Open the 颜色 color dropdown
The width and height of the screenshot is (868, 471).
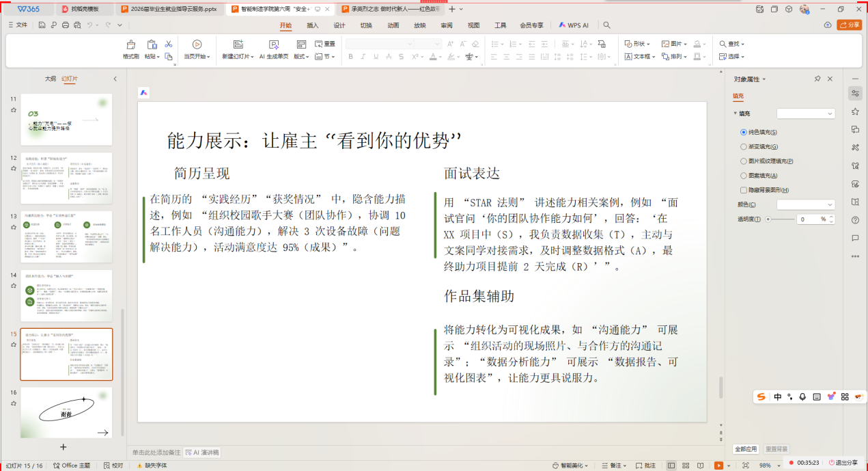click(805, 204)
